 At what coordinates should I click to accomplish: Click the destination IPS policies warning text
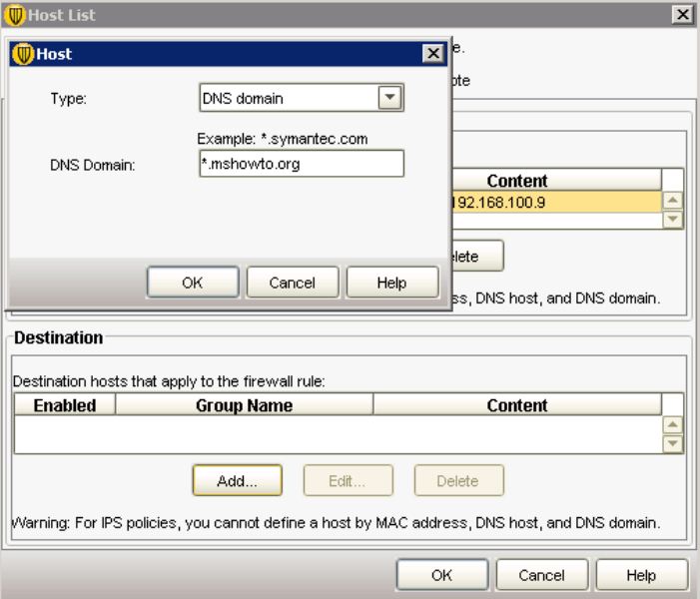336,523
